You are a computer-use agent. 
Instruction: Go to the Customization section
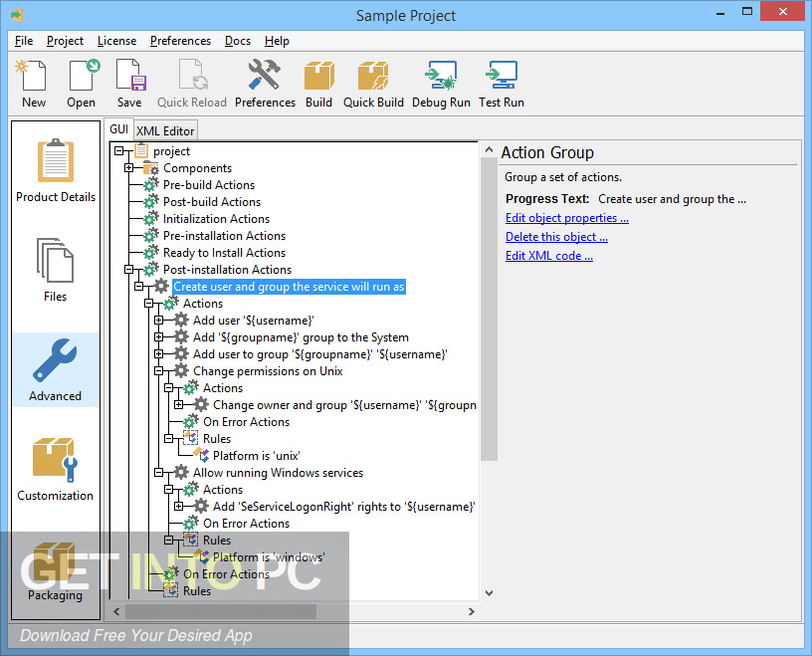coord(56,470)
